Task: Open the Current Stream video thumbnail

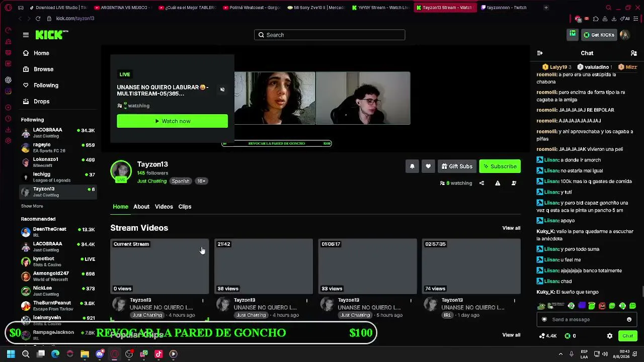Action: tap(159, 266)
